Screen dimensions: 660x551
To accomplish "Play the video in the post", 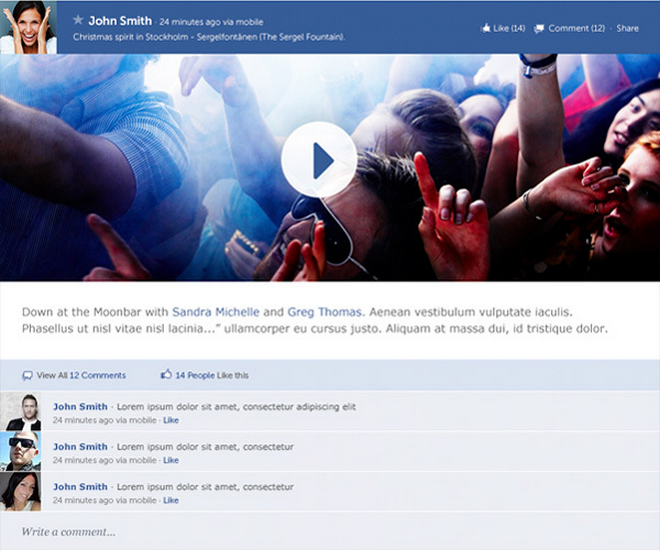I will tap(319, 160).
